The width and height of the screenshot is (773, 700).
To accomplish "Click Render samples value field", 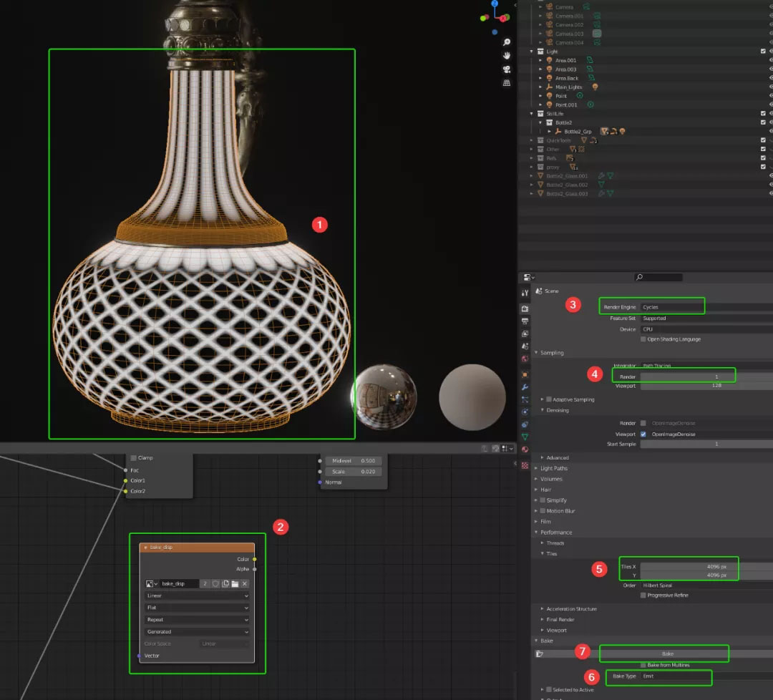I will (706, 376).
